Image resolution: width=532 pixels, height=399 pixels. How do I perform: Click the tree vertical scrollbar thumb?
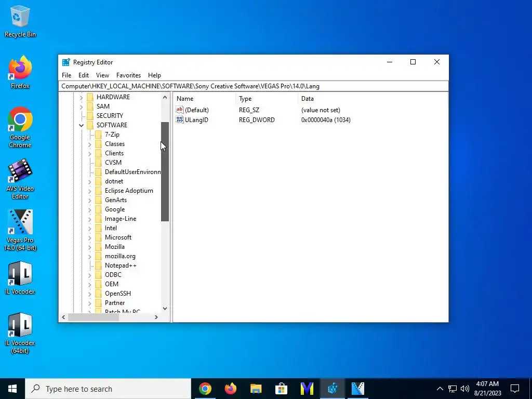click(165, 171)
